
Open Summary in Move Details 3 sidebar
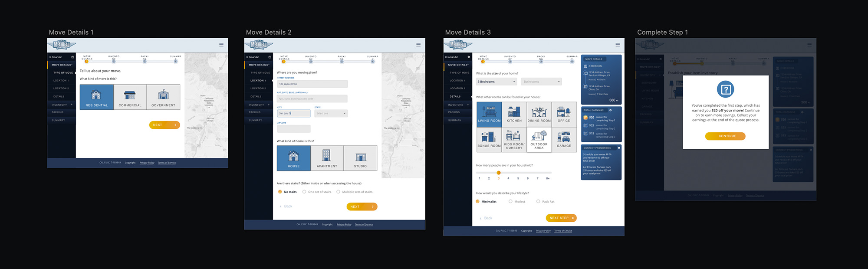click(x=455, y=120)
